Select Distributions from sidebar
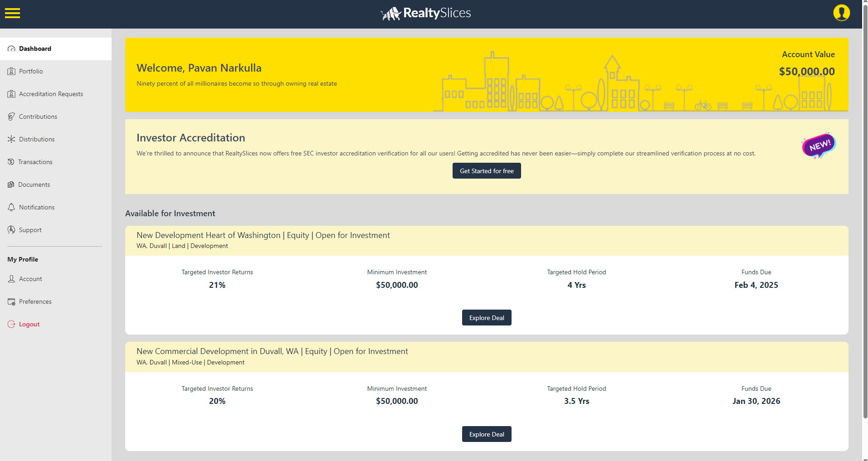 56,139
